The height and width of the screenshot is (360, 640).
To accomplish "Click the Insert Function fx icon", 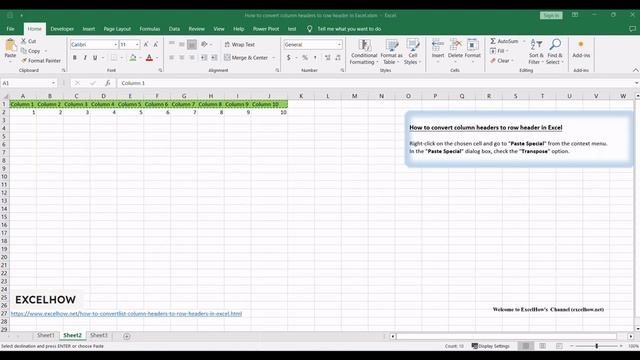I will [x=108, y=83].
